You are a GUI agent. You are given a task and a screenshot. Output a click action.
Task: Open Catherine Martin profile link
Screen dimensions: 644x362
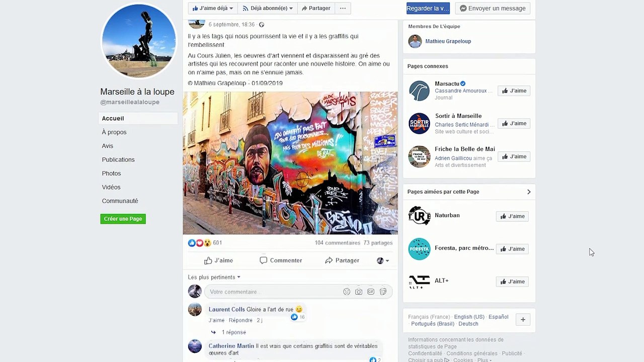(x=231, y=346)
